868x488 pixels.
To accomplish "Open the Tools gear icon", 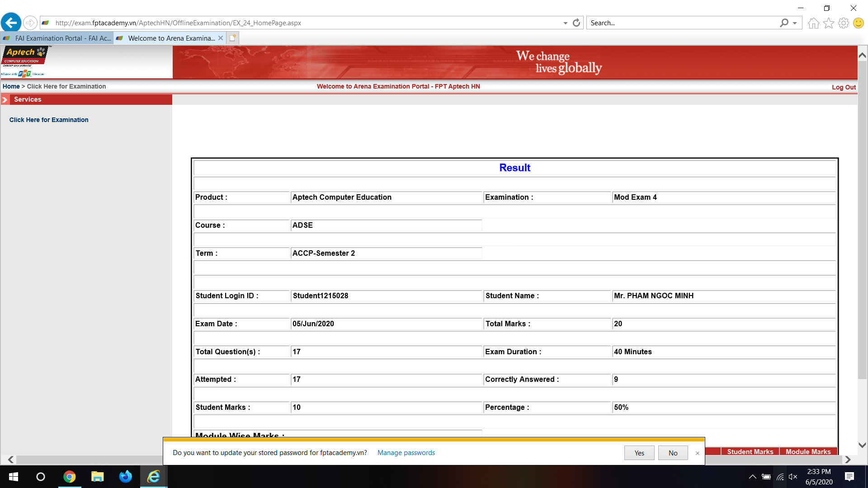I will coord(843,23).
